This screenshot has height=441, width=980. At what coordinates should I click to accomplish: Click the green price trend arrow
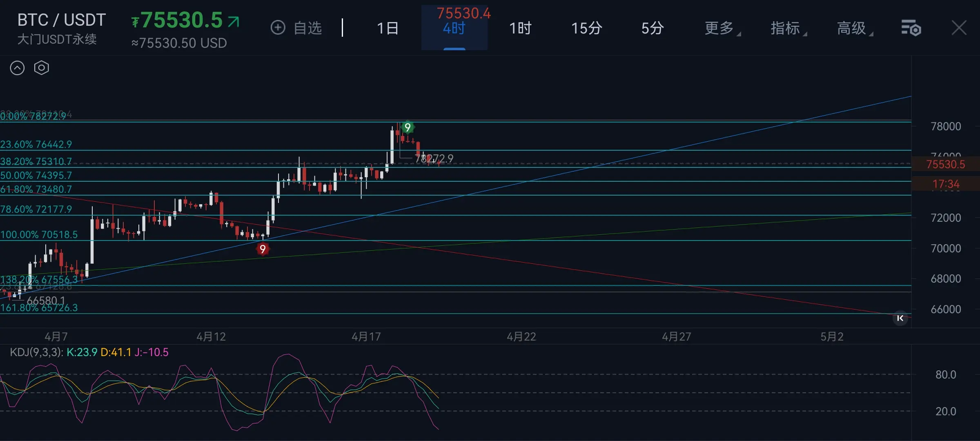[234, 21]
